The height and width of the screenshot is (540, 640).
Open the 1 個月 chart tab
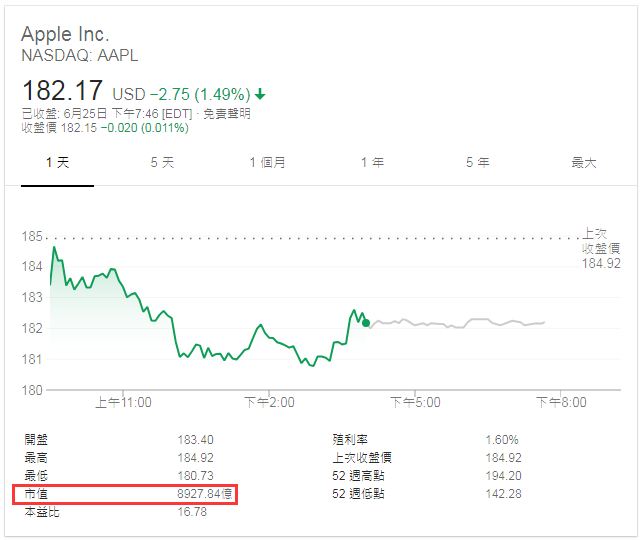tap(267, 163)
